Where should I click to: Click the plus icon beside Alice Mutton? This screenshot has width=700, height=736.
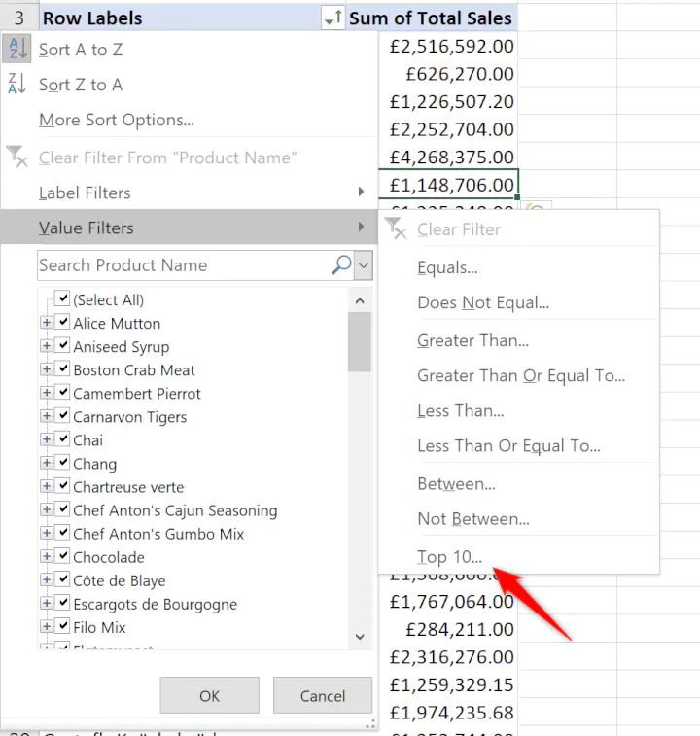(x=46, y=324)
